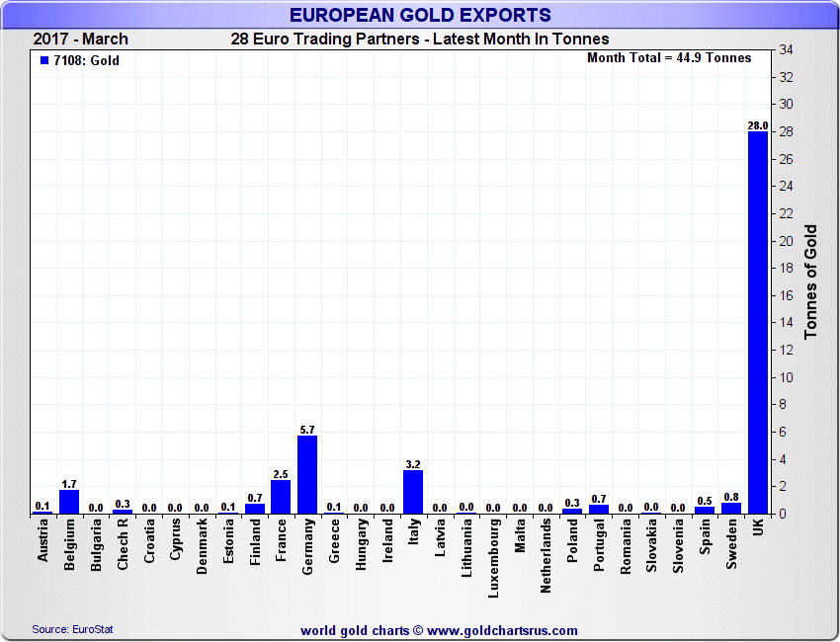Click the Finland bar showing 0.7
Image resolution: width=840 pixels, height=642 pixels.
(x=254, y=509)
